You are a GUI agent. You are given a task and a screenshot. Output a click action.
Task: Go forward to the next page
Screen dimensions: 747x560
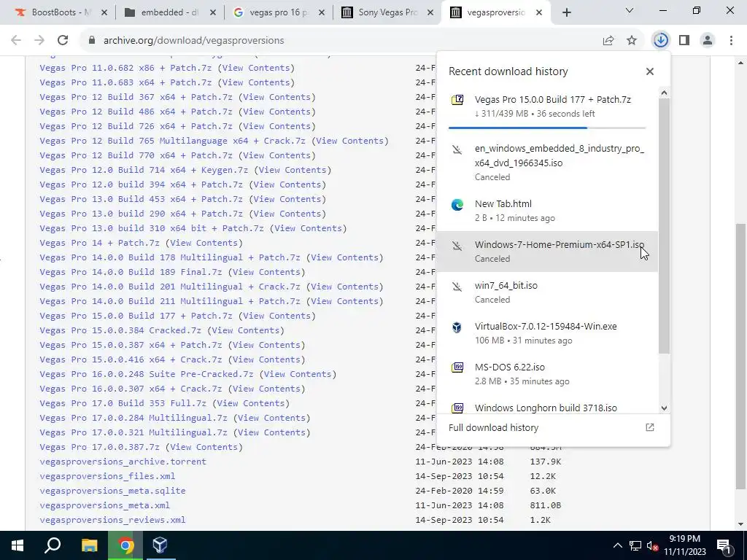[x=39, y=41]
